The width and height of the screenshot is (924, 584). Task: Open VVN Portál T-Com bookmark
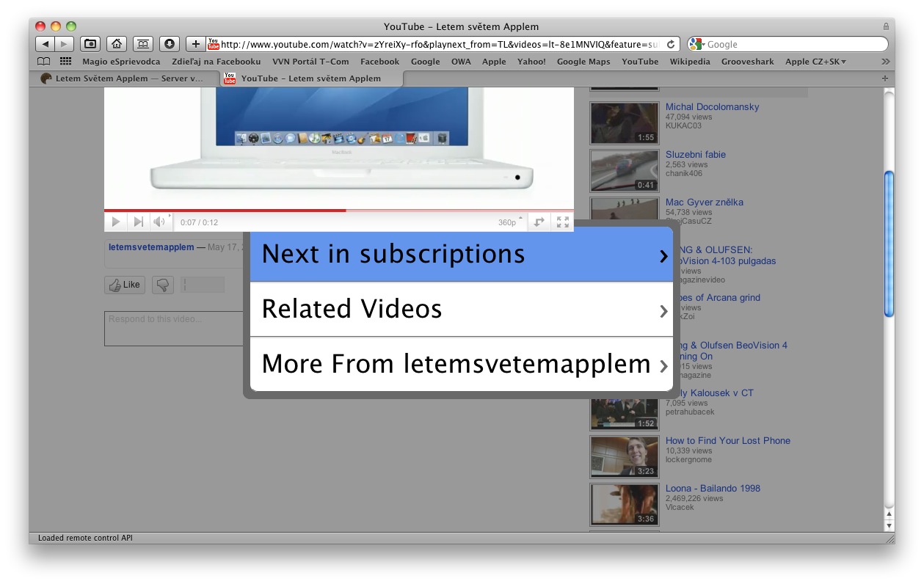(310, 62)
